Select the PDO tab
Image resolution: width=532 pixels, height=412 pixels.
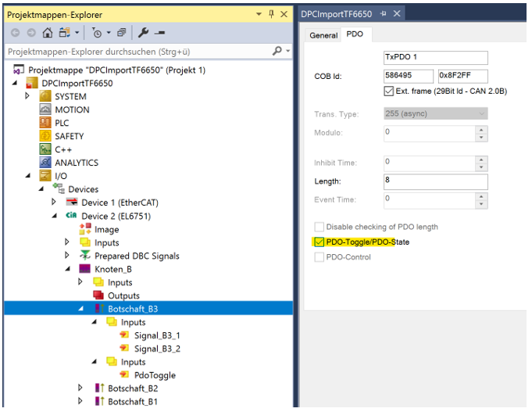click(x=355, y=34)
